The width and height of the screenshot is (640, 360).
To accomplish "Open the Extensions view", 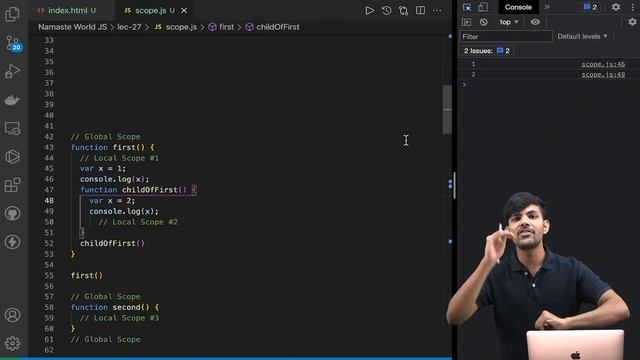I will [x=12, y=185].
